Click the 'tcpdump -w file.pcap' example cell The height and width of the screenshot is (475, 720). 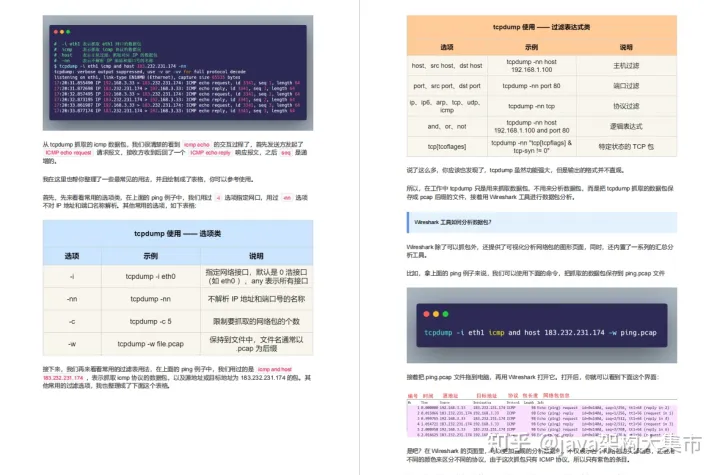(151, 344)
